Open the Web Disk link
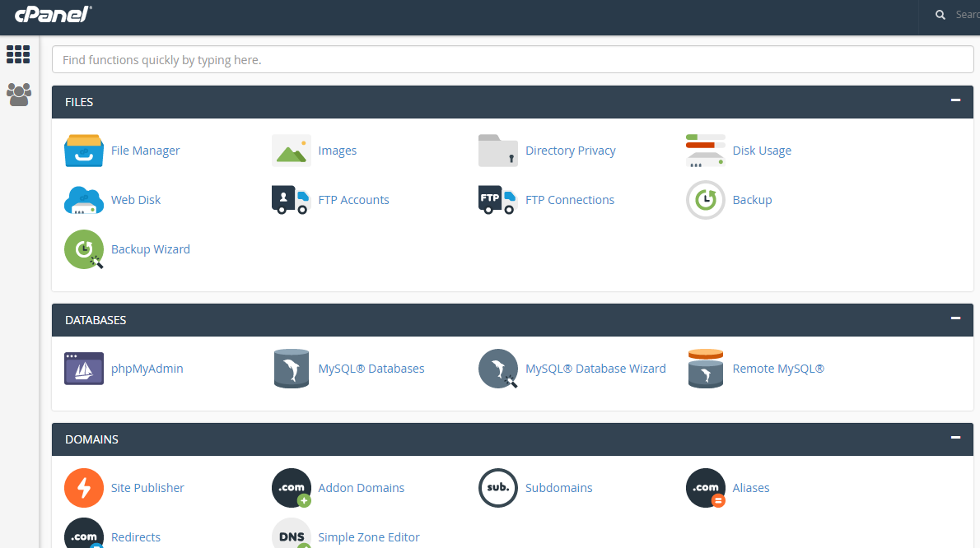The image size is (980, 548). point(136,200)
